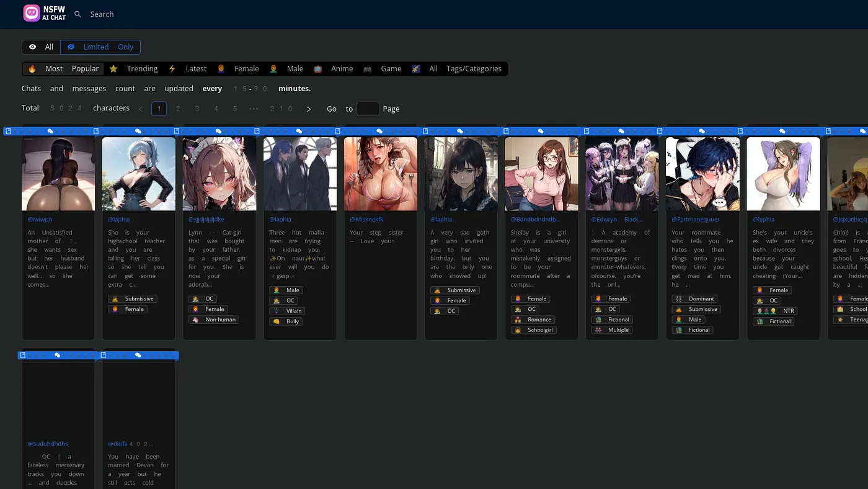Show the Latest characters tab
Viewport: 868px width, 489px height.
(x=188, y=69)
